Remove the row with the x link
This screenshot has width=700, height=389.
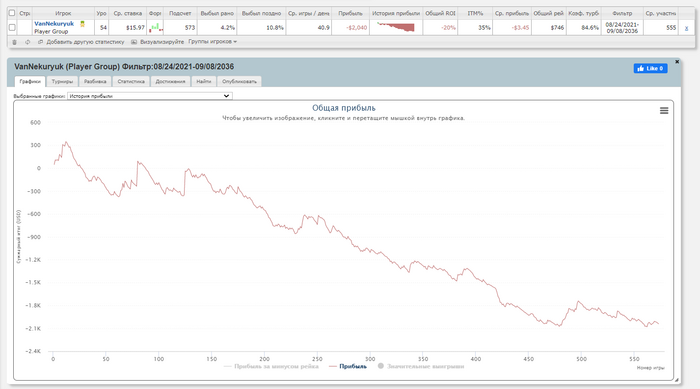(x=686, y=28)
